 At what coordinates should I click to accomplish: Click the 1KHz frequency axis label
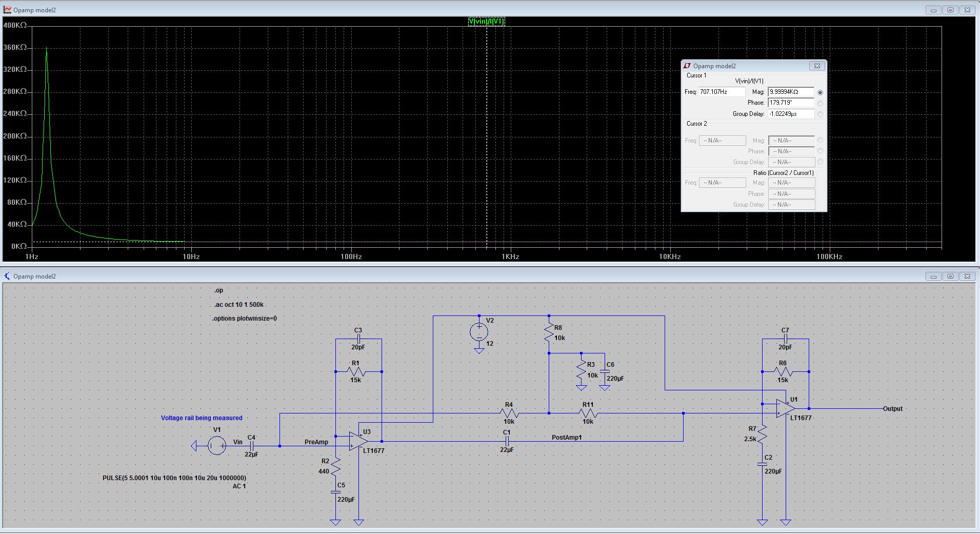[x=510, y=257]
